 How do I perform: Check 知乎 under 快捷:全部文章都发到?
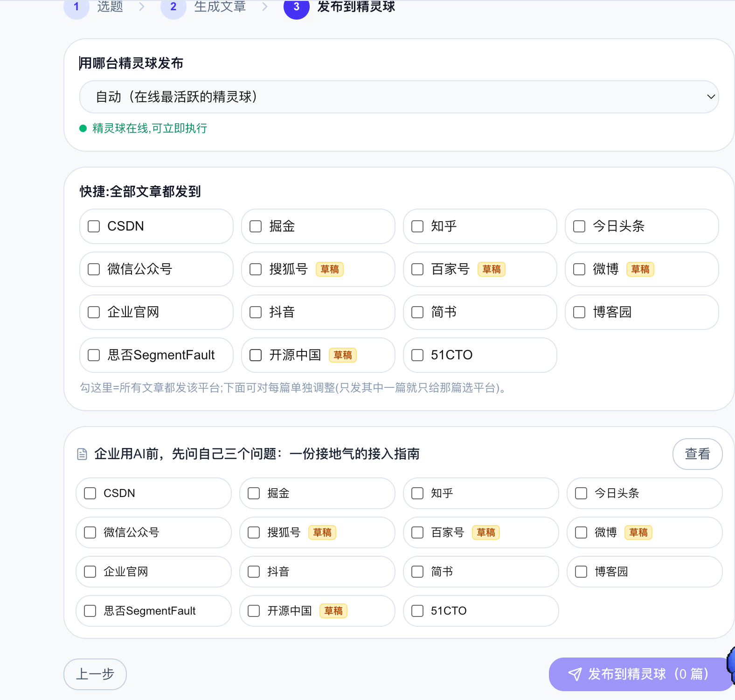(417, 226)
